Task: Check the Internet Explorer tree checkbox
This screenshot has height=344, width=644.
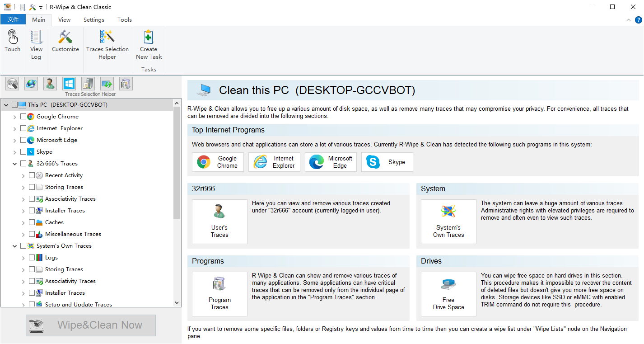Action: [x=23, y=128]
